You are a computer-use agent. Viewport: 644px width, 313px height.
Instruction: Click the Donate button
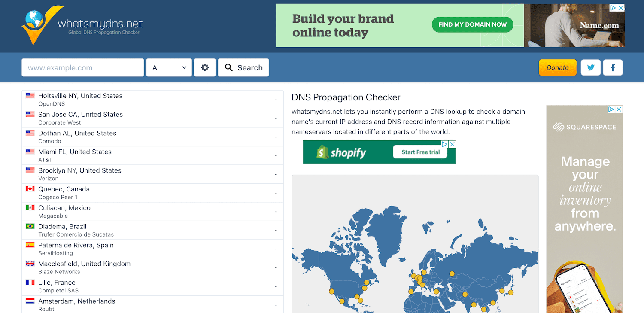(557, 67)
